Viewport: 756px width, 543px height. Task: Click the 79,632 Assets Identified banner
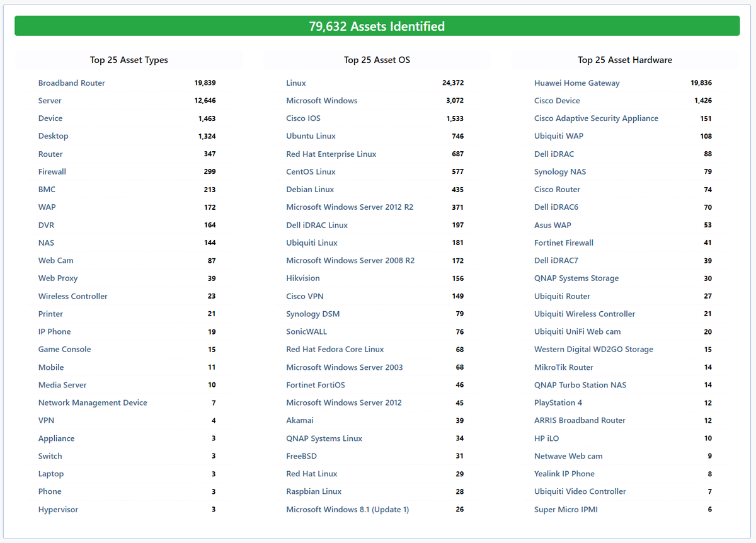pyautogui.click(x=377, y=26)
